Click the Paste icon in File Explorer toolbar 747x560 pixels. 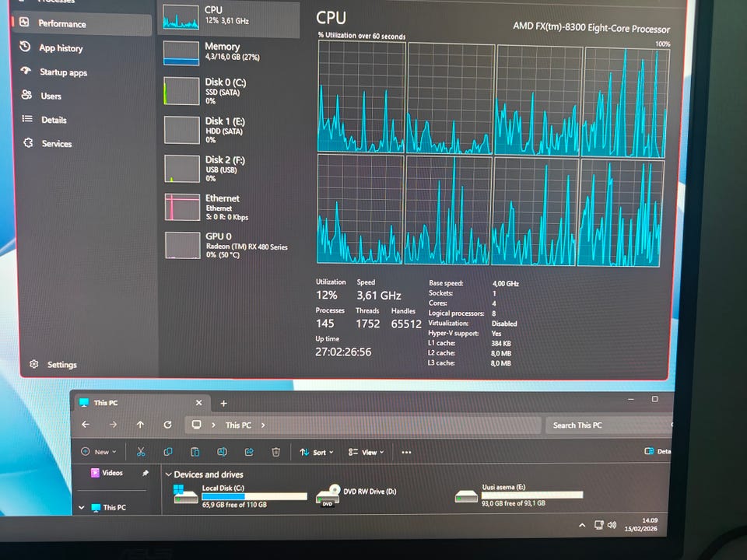(x=195, y=451)
